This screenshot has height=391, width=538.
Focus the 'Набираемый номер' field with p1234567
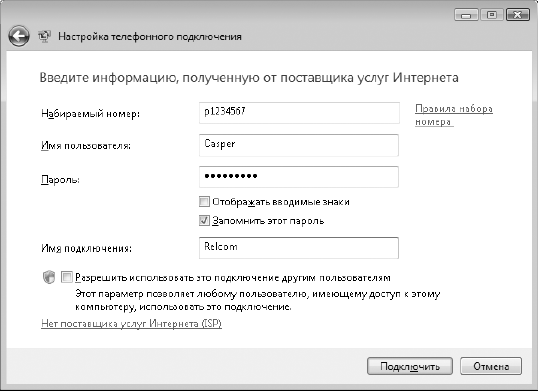299,113
